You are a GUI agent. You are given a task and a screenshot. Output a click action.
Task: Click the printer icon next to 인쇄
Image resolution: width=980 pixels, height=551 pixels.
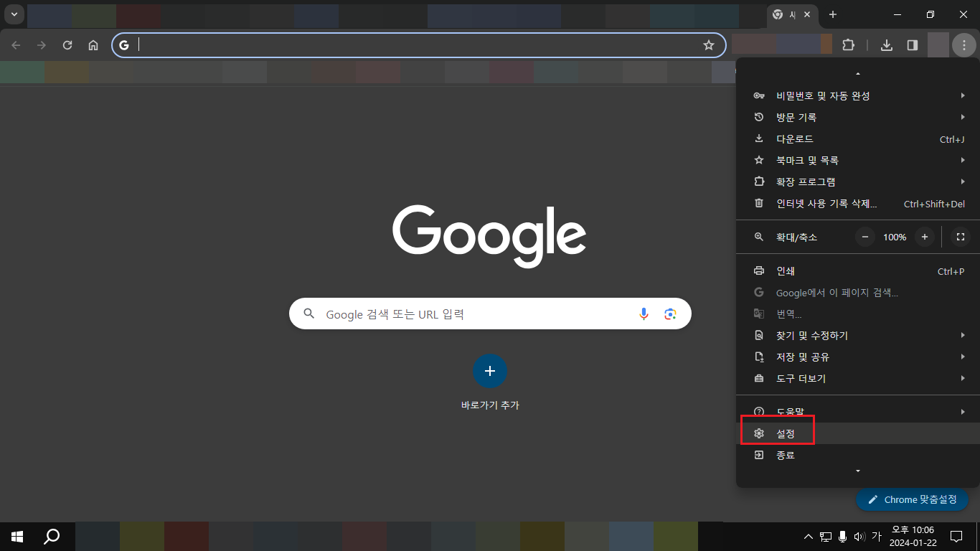759,271
